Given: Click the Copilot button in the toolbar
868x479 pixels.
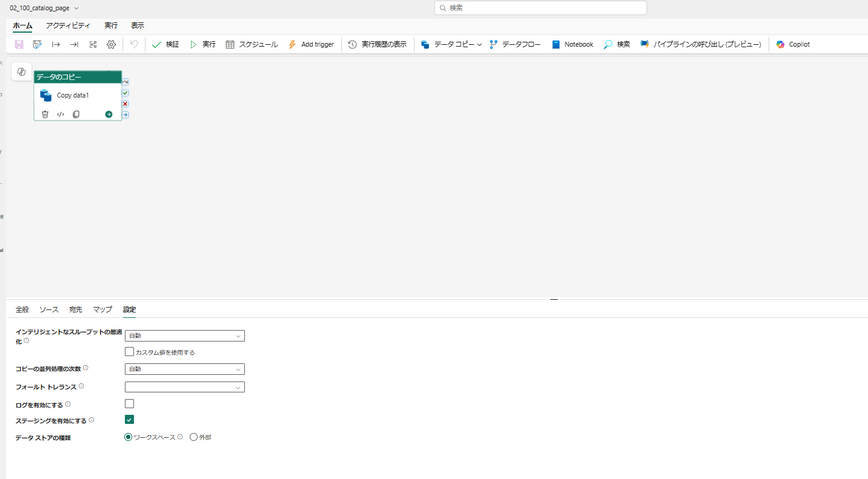Looking at the screenshot, I should pyautogui.click(x=793, y=44).
